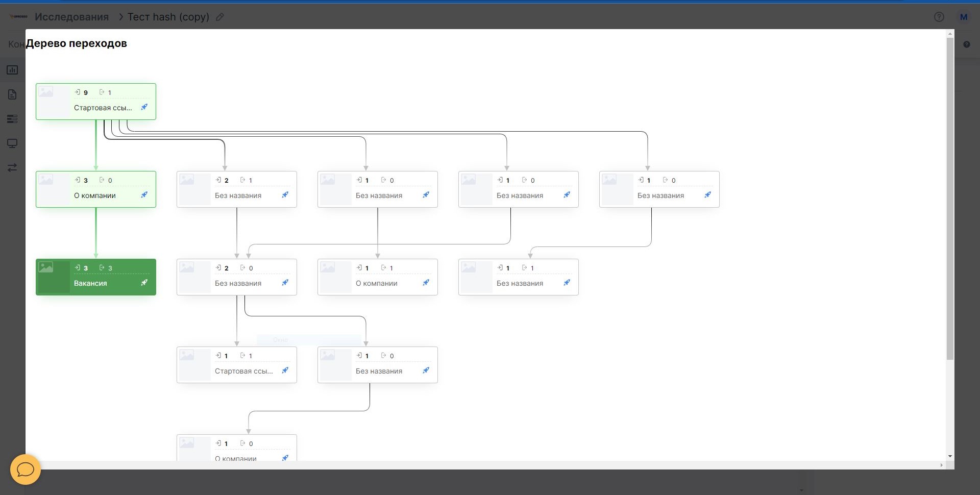Click scroll down arrow of tree panel

click(949, 456)
